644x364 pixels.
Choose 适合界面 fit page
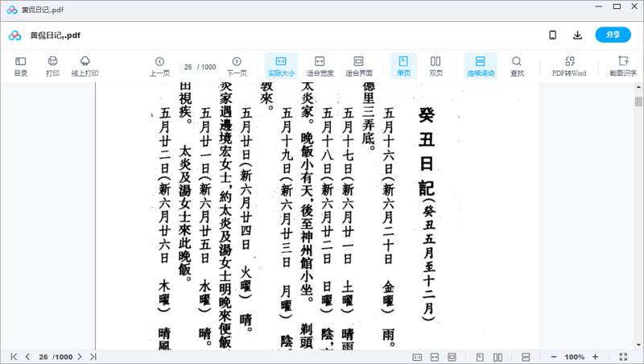(x=358, y=66)
